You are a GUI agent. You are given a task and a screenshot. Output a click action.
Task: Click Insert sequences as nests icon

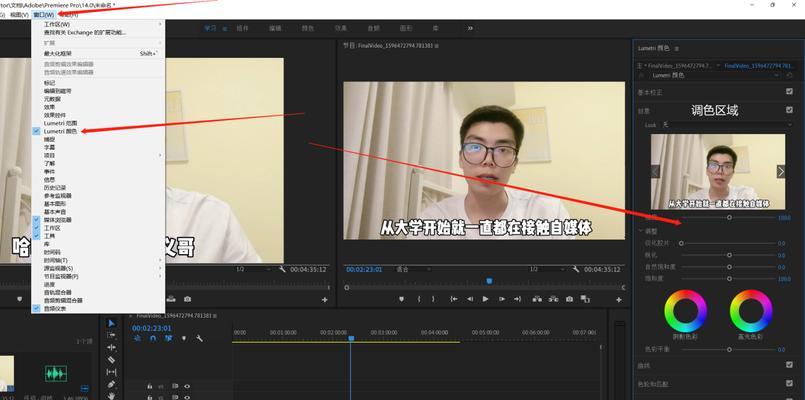click(137, 338)
